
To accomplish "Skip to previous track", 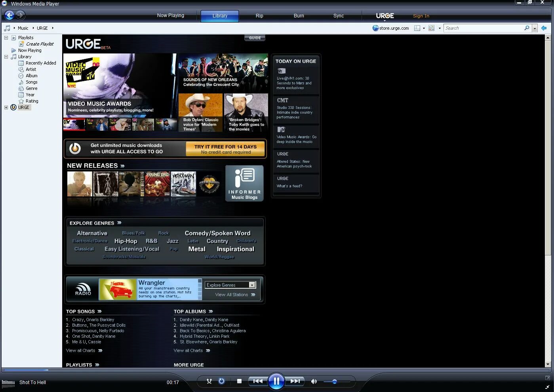I will click(258, 381).
